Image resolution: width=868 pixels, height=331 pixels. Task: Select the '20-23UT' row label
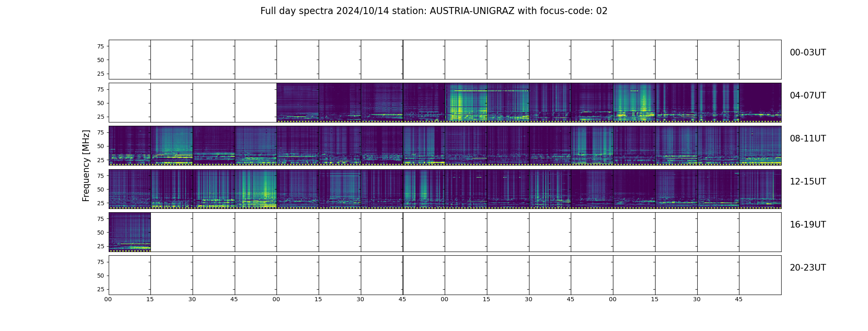tap(808, 268)
